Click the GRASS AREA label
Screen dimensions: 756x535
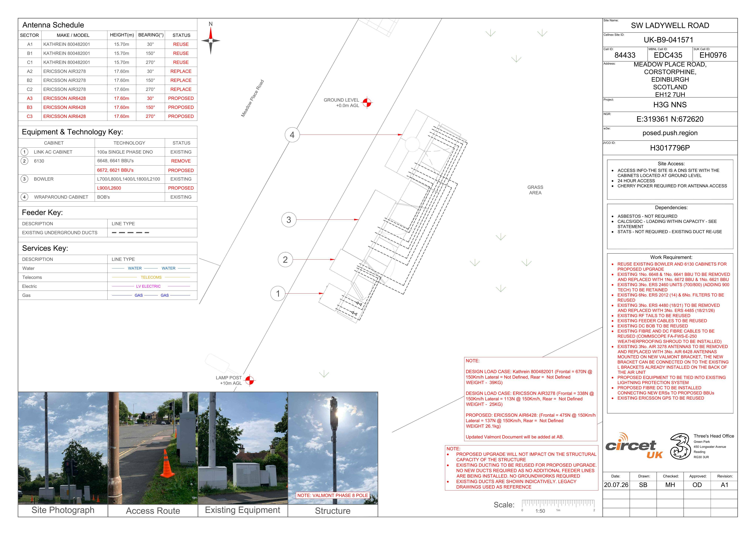[x=535, y=190]
